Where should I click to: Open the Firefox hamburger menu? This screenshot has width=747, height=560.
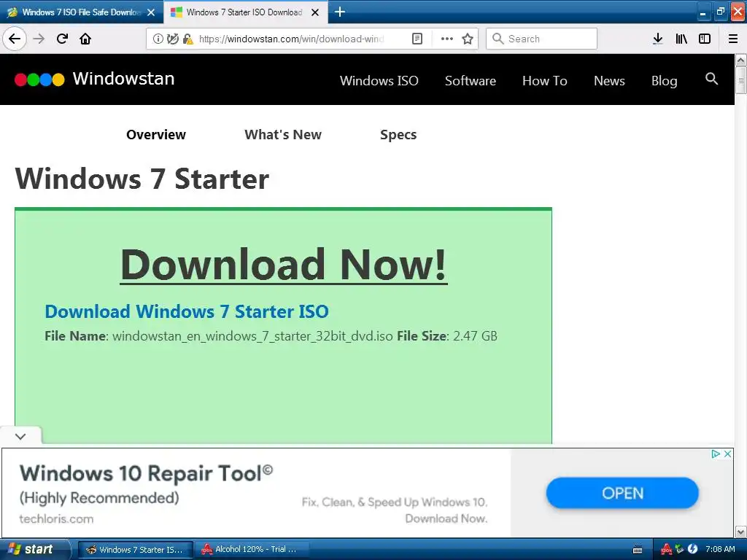click(x=733, y=39)
